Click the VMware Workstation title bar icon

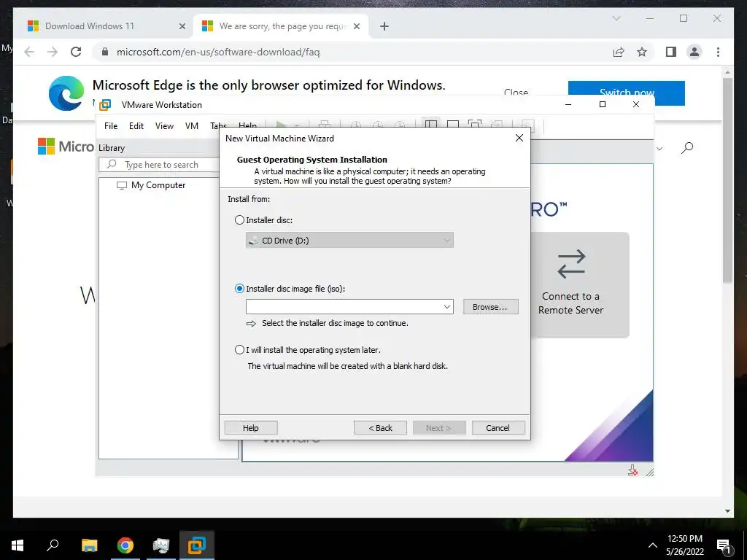click(105, 105)
